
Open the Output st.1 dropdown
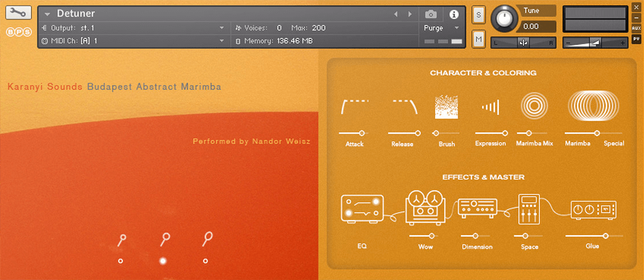(x=222, y=28)
